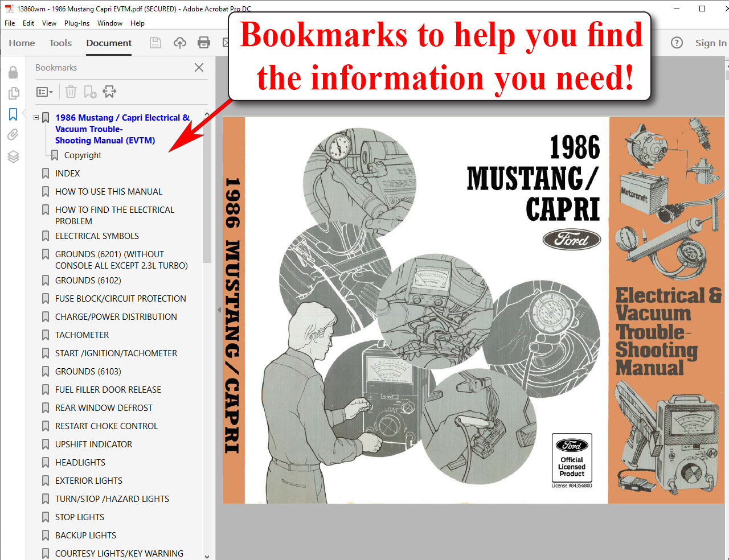
Task: Go to the HEADLIGHTS bookmark
Action: [80, 463]
